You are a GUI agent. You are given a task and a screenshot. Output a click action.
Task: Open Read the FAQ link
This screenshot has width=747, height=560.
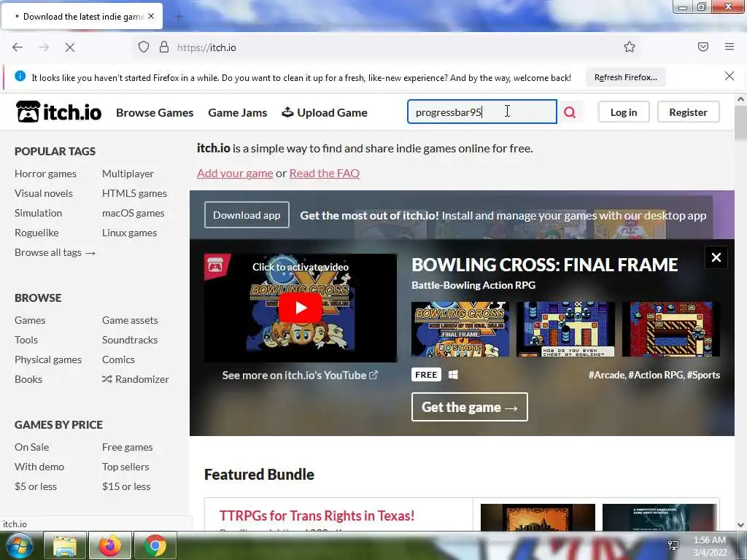point(325,174)
